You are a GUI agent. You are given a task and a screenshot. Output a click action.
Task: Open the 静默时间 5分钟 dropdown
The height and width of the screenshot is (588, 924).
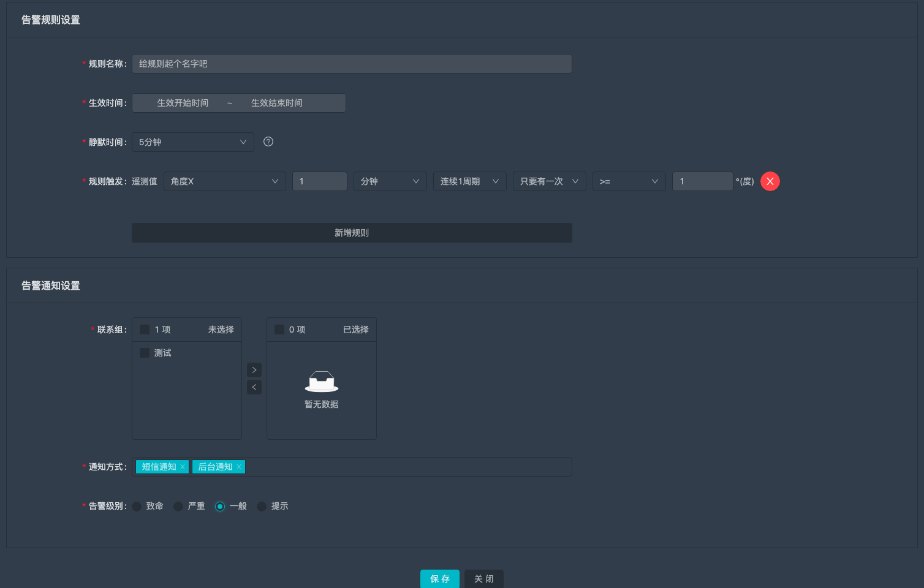[193, 142]
